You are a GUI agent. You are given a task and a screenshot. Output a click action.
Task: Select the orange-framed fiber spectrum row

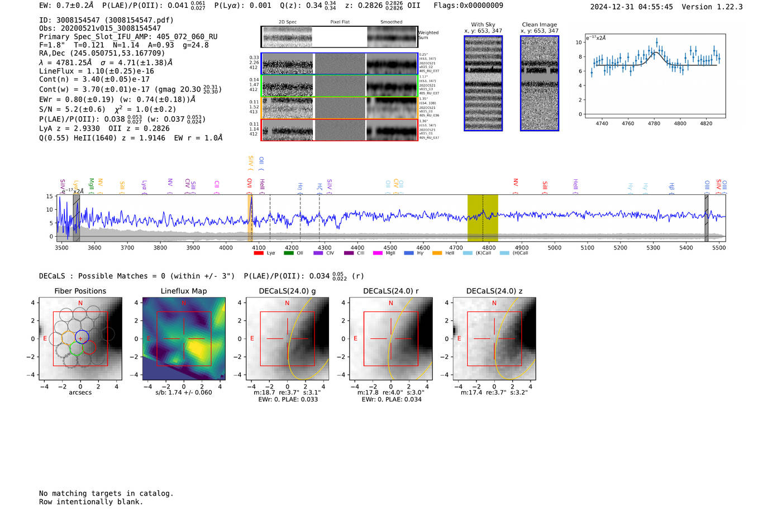339,108
